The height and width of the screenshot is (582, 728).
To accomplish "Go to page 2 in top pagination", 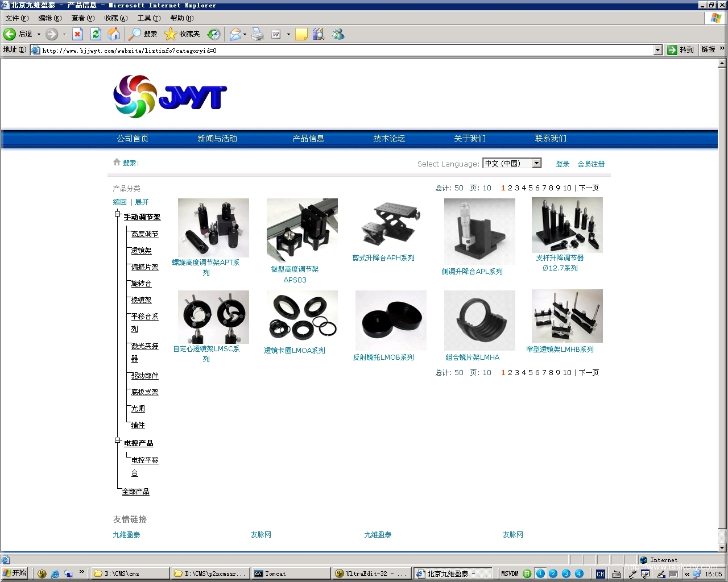I will [510, 188].
